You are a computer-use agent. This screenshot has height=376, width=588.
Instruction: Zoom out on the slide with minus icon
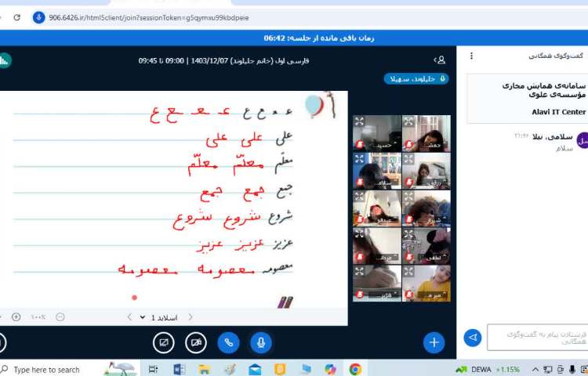[x=60, y=316]
